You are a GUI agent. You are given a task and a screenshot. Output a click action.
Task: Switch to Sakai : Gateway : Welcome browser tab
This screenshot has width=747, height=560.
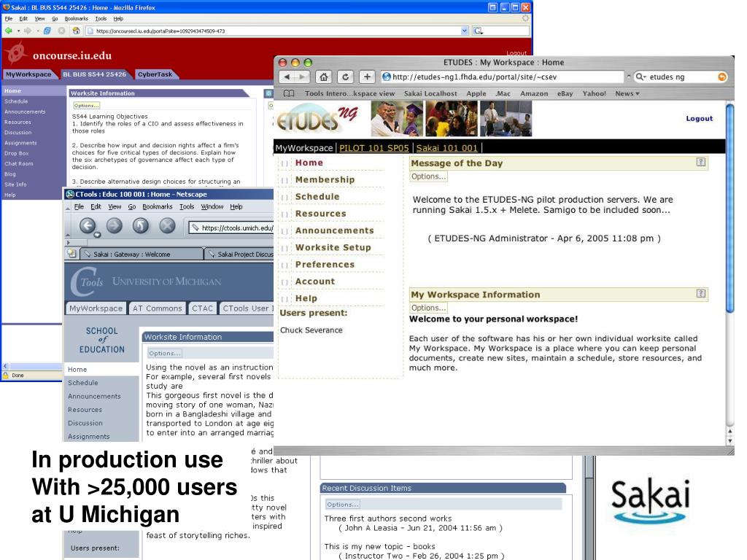tap(141, 254)
